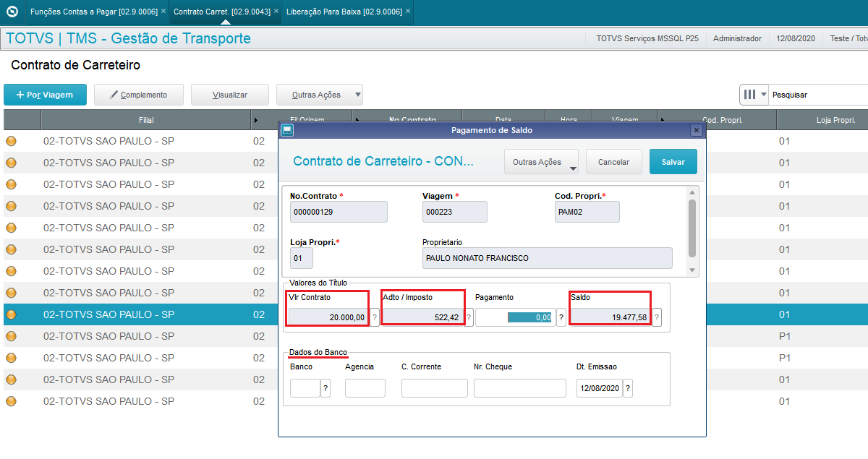This screenshot has height=459, width=868.
Task: Click the Banco input field
Action: pyautogui.click(x=305, y=388)
